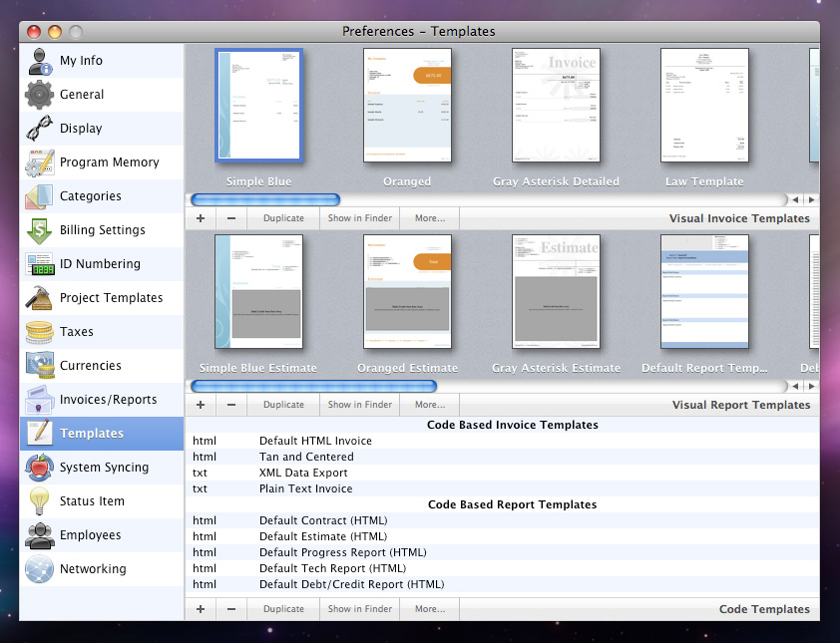Click the Templates pencil-and-paper icon
Image resolution: width=840 pixels, height=643 pixels.
(39, 434)
